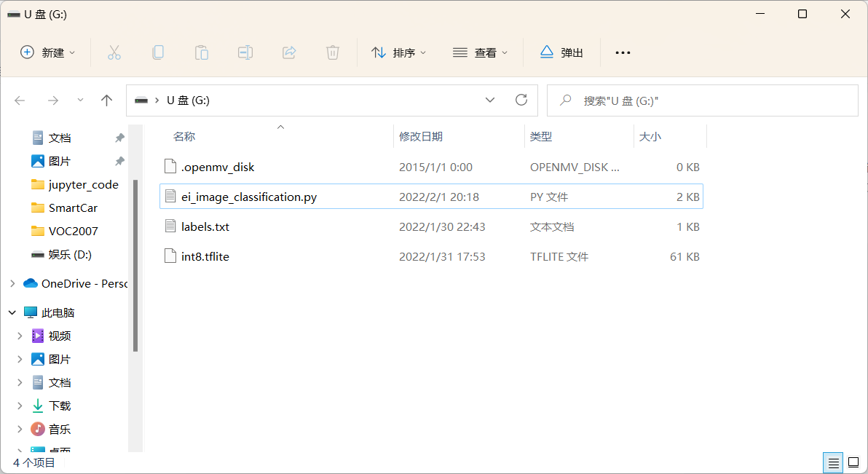Go back using the navigation arrow
The height and width of the screenshot is (474, 868).
(20, 100)
